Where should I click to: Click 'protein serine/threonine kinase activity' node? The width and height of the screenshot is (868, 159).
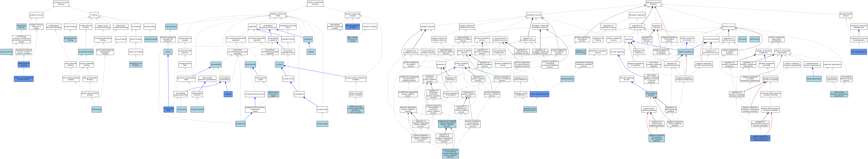[x=24, y=79]
